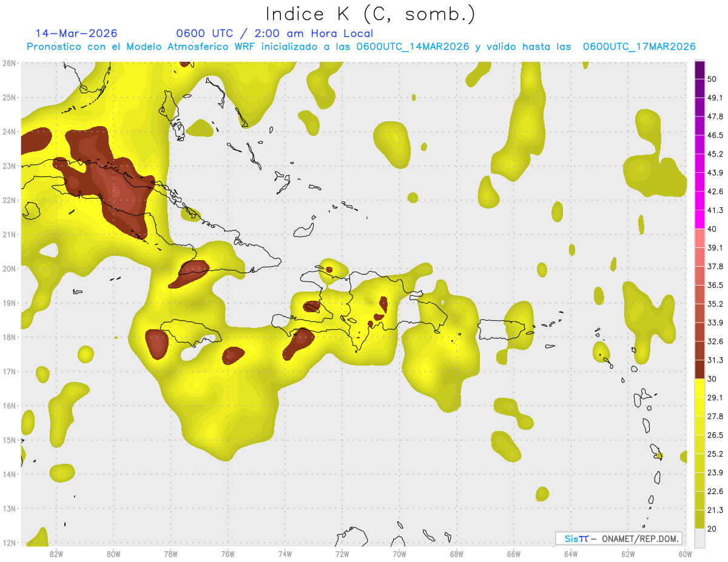The height and width of the screenshot is (562, 728).
Task: Click the colorbar value "37.8"
Action: (x=715, y=267)
